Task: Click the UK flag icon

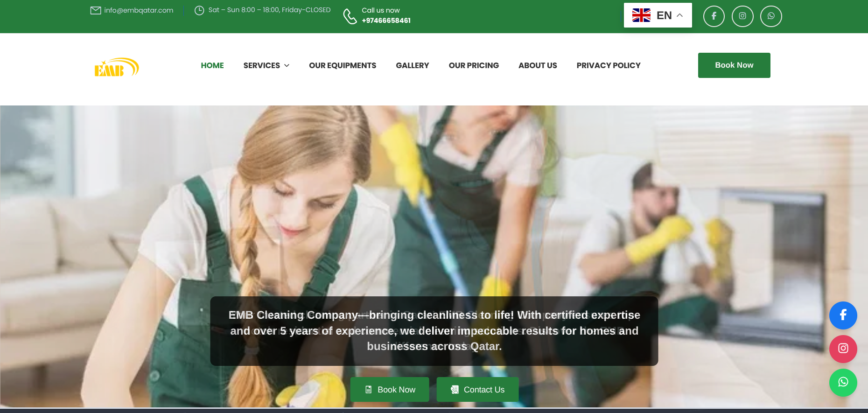Action: [641, 15]
